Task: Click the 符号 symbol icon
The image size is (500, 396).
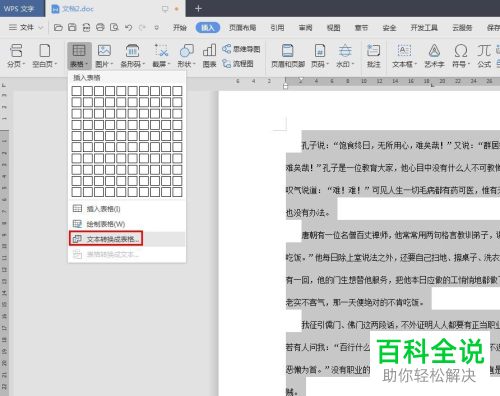Action: tap(461, 51)
